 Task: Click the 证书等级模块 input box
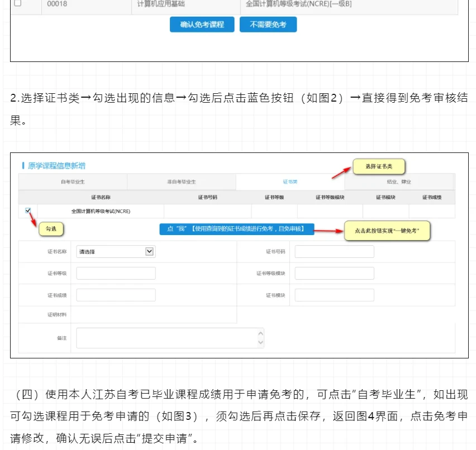(334, 273)
